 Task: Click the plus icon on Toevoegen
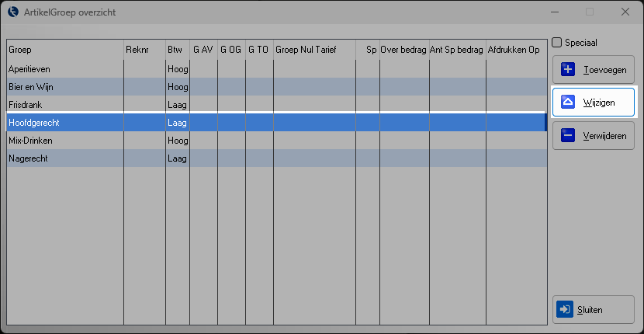567,70
